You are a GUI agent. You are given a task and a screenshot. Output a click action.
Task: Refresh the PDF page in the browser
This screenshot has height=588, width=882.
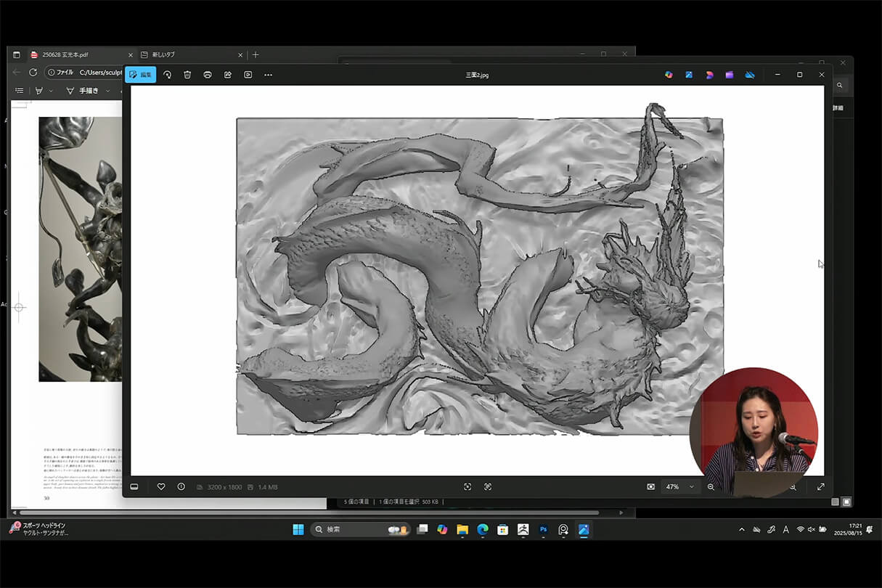click(x=33, y=73)
